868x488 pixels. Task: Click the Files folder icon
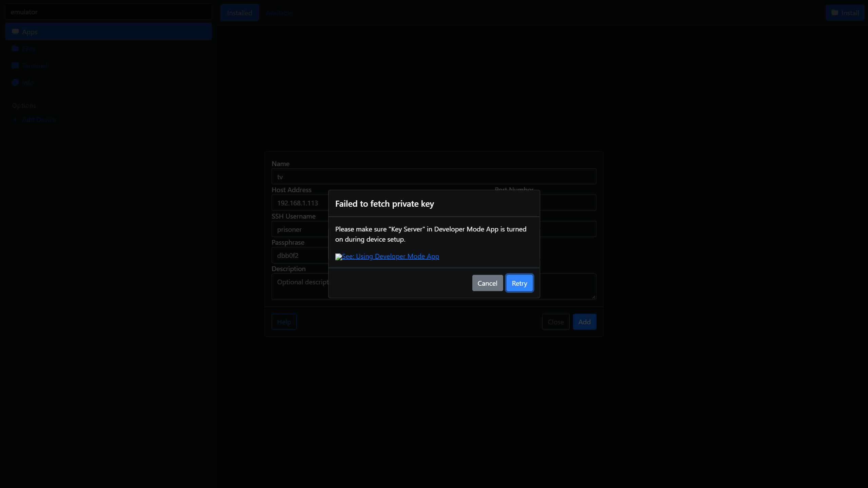coord(15,48)
